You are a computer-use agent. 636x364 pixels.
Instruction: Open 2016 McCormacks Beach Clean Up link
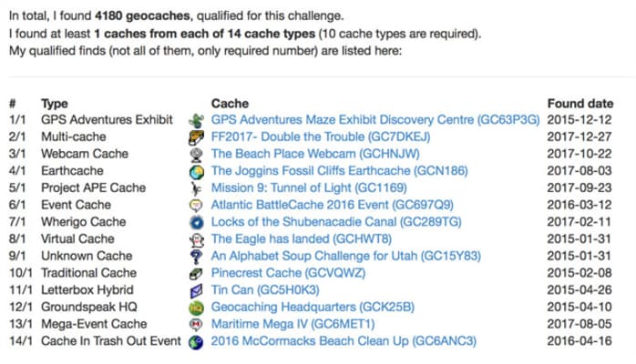pyautogui.click(x=344, y=341)
